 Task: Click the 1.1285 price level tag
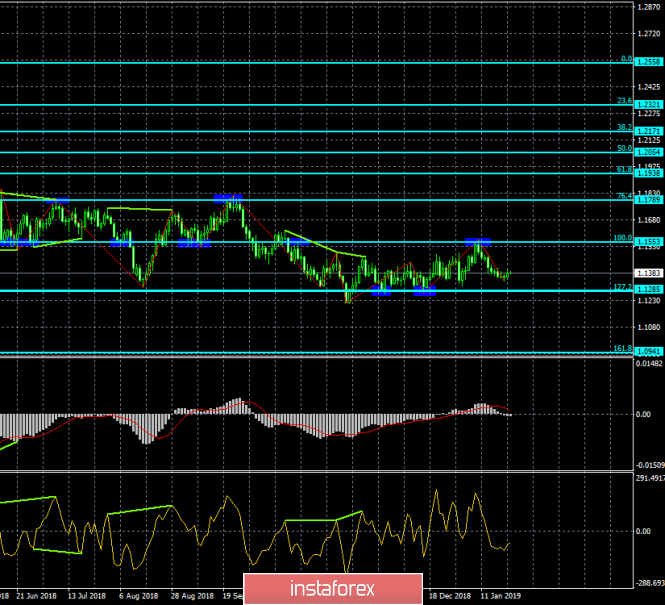[x=648, y=291]
